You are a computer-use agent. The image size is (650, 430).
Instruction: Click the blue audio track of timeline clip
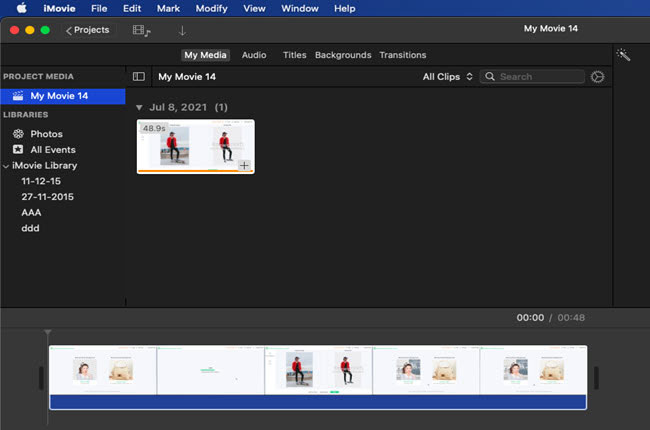click(x=318, y=402)
